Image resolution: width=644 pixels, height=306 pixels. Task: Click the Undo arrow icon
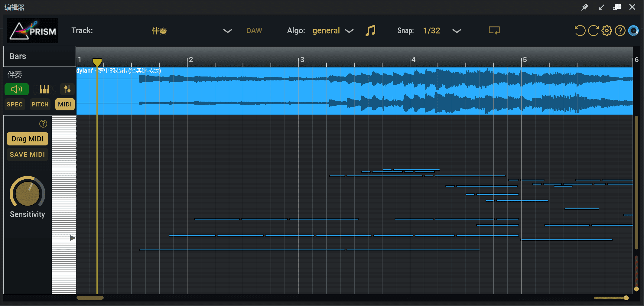tap(580, 31)
